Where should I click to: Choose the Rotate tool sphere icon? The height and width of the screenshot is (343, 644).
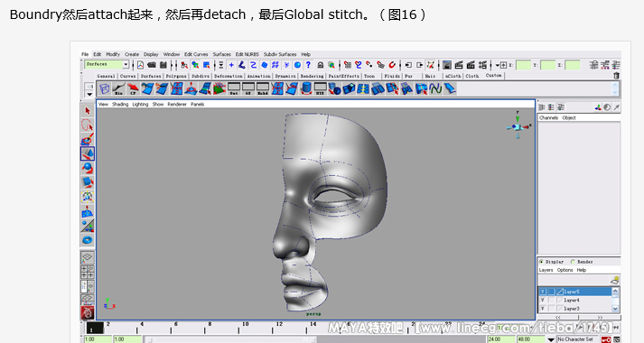coord(88,168)
